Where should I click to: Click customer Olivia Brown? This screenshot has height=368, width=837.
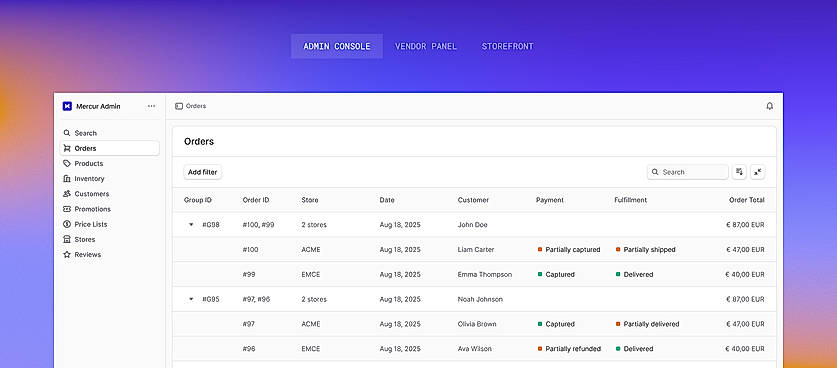(x=477, y=324)
